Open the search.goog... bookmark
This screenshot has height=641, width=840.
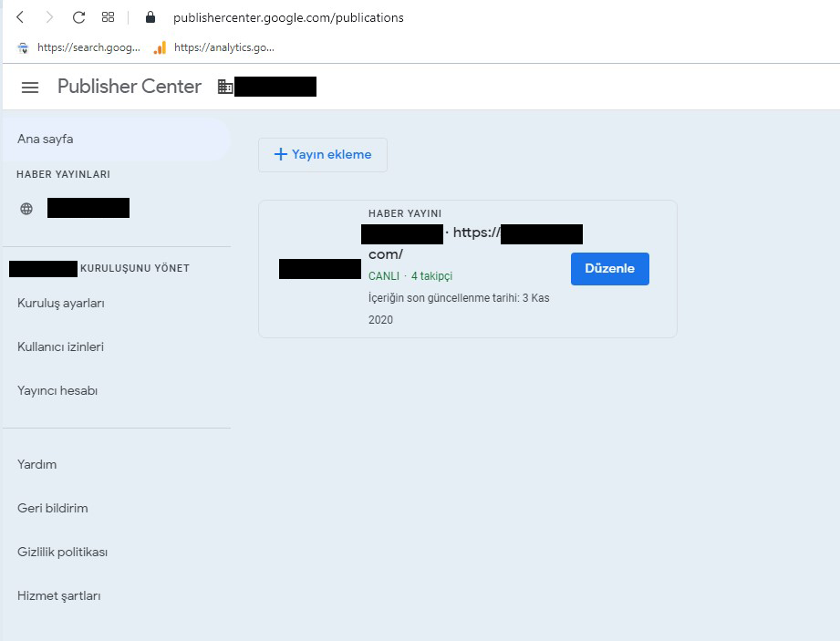pyautogui.click(x=78, y=47)
